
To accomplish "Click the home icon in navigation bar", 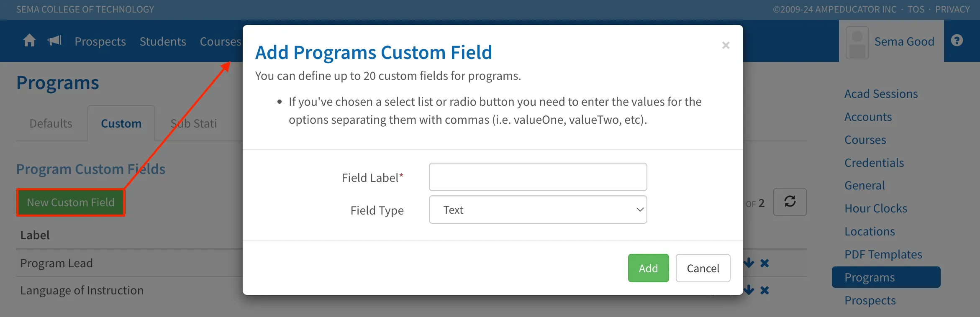I will [x=29, y=41].
